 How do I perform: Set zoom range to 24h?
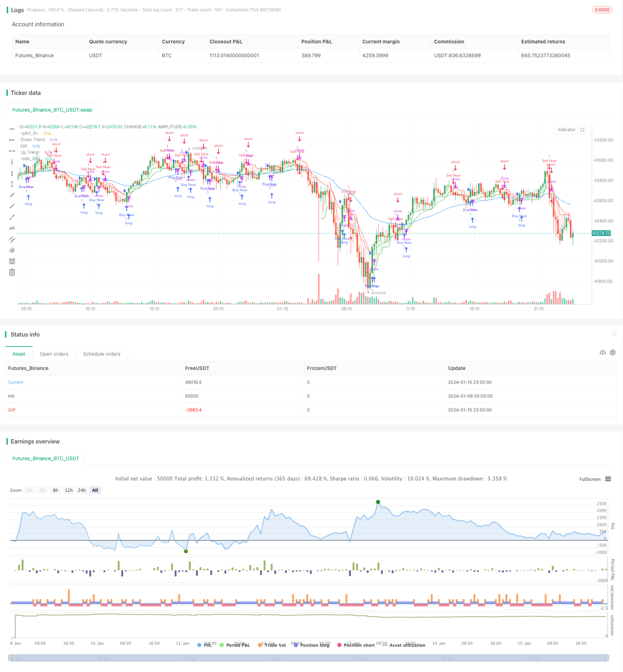[x=82, y=490]
